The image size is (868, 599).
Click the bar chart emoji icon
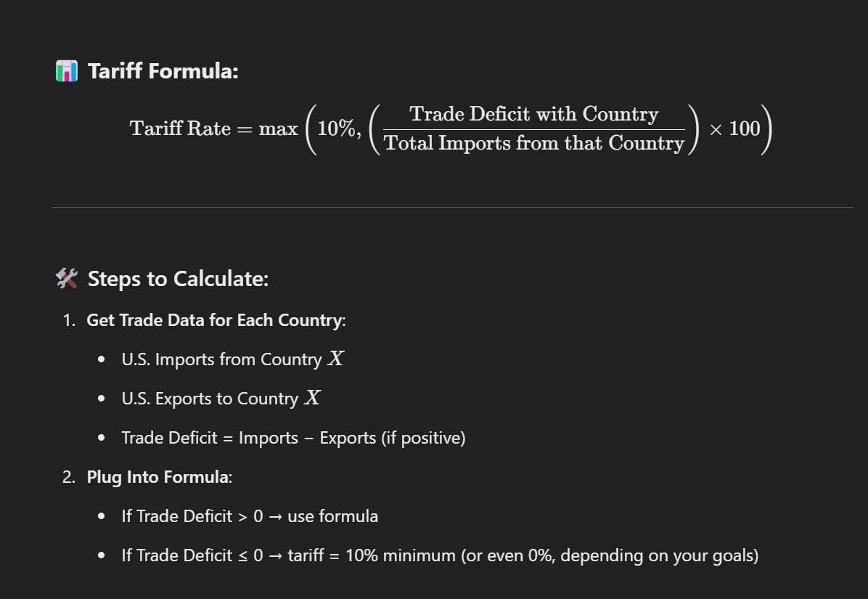pos(67,71)
